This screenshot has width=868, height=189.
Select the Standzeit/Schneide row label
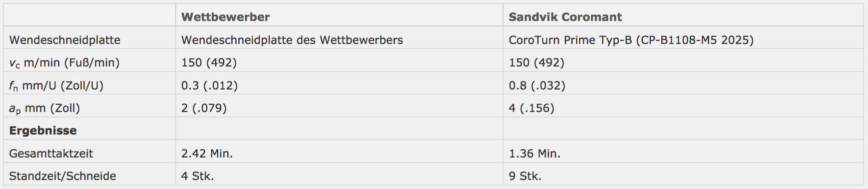pos(63,176)
